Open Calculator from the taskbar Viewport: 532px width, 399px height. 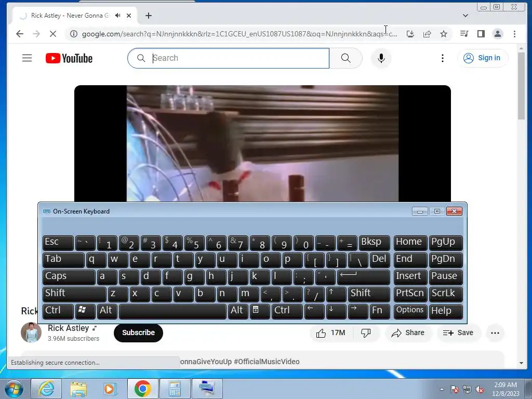[x=175, y=389]
